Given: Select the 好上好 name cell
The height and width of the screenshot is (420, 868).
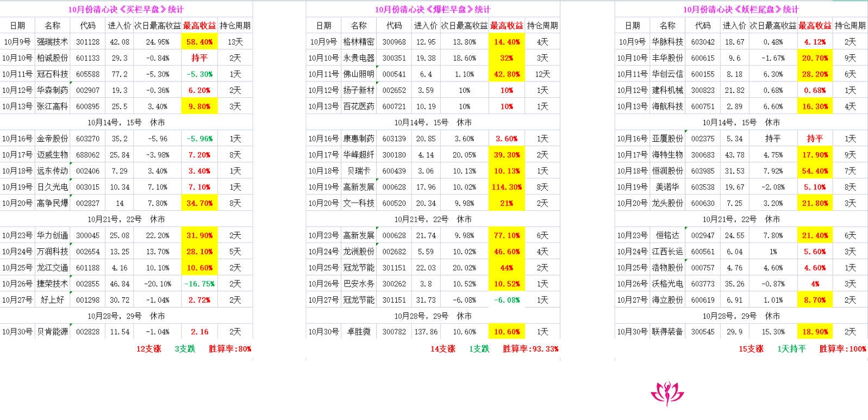Looking at the screenshot, I should pos(53,300).
